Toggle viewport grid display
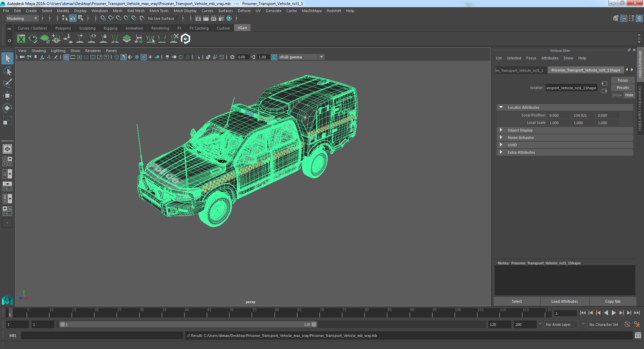Screen dimensions: 644x349 pyautogui.click(x=66, y=57)
